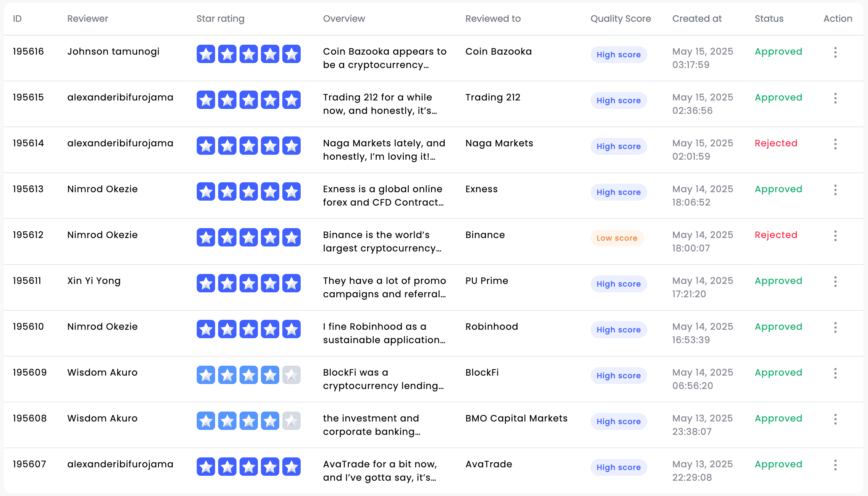Click third star in AvaTrade row

(249, 467)
